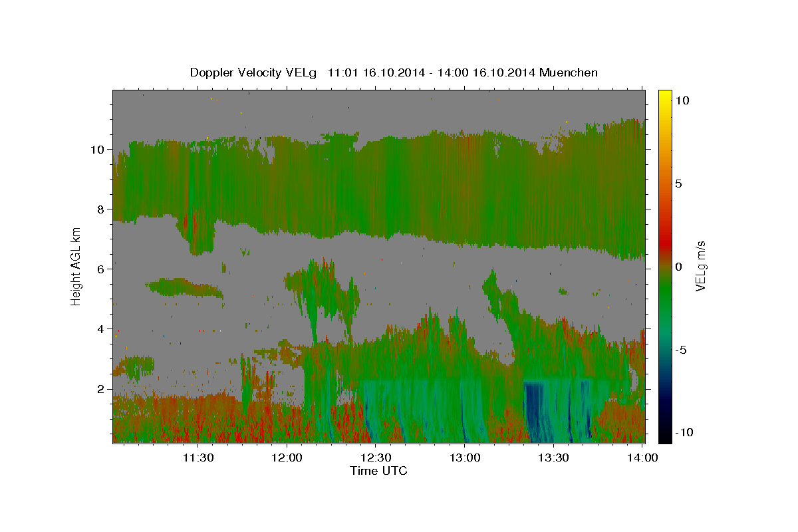Click the start time '11:01 16.10.2014' in title

point(376,72)
